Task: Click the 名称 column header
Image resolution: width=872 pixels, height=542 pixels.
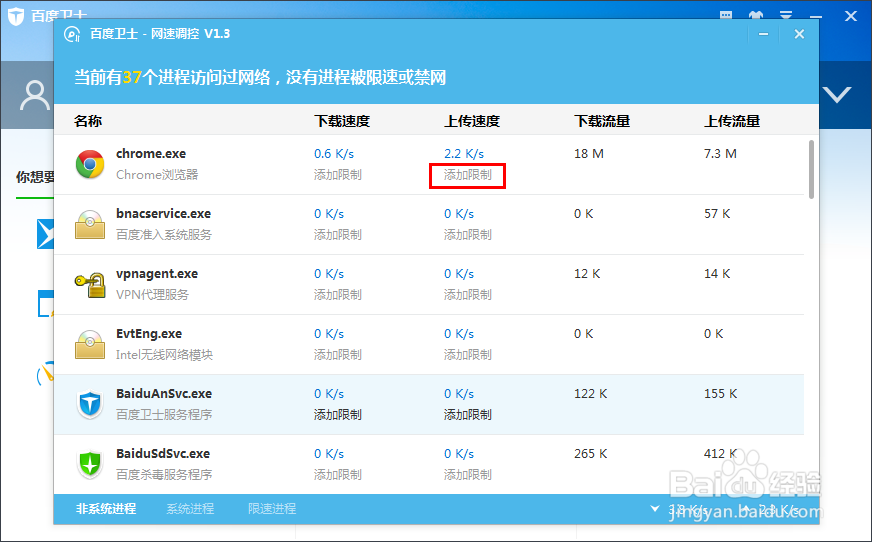Action: (88, 121)
